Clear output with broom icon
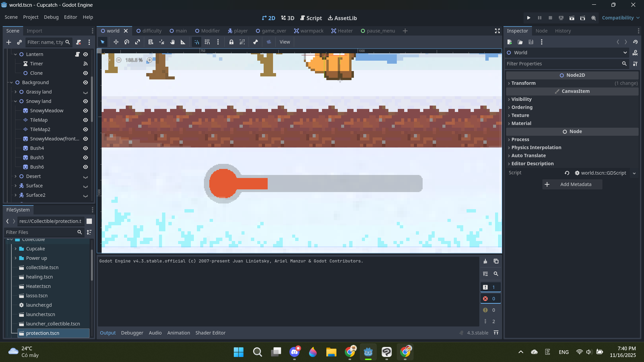The height and width of the screenshot is (362, 644). coord(485,261)
